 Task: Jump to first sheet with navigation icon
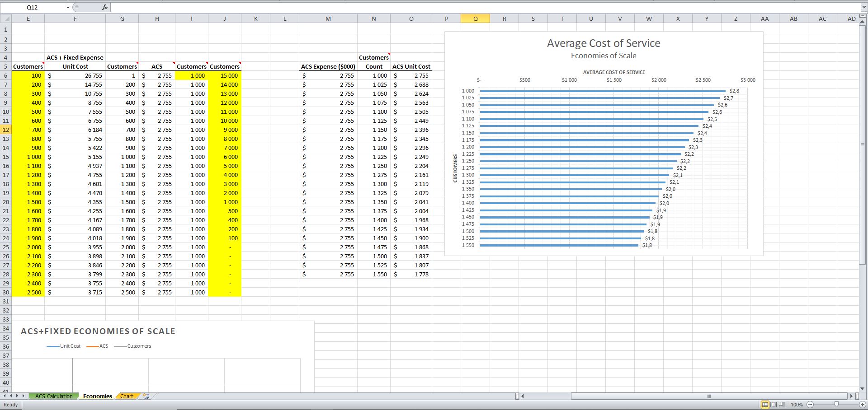(x=5, y=396)
